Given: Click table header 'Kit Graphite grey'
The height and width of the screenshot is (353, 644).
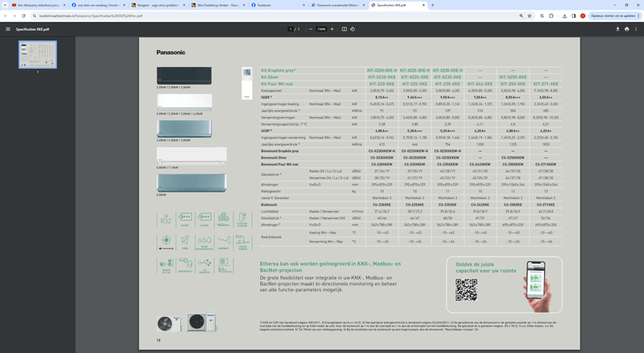Looking at the screenshot, I should coord(278,70).
